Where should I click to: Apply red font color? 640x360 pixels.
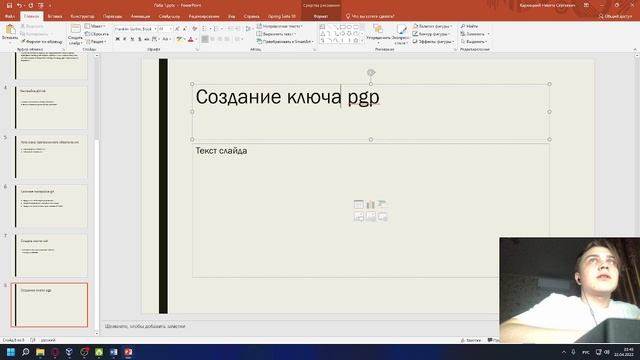pos(191,39)
